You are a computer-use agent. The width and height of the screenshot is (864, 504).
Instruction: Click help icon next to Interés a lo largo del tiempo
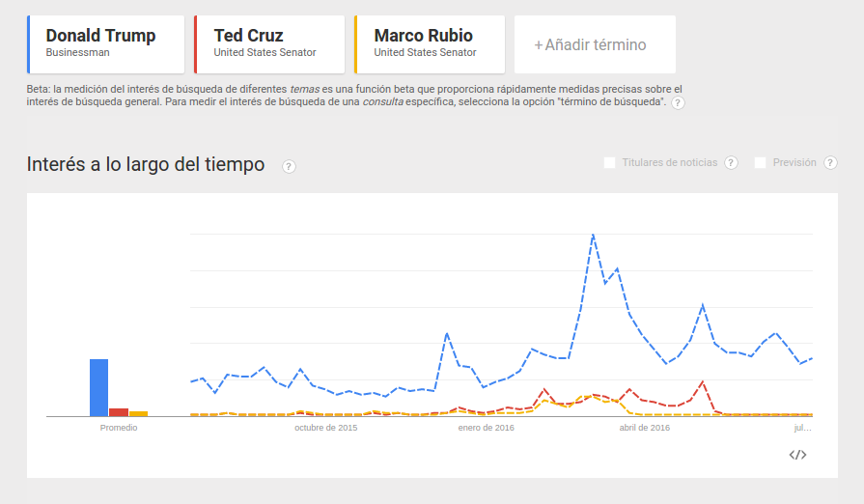click(289, 166)
